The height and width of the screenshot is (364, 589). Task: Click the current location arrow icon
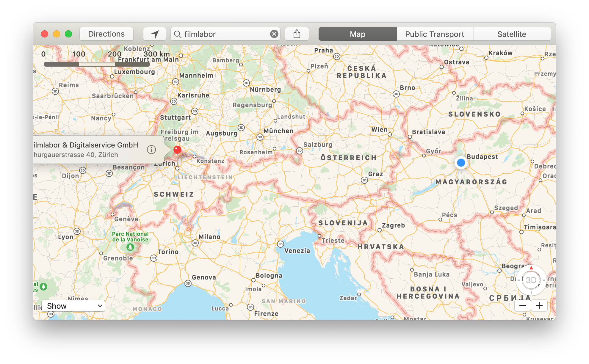(x=155, y=34)
